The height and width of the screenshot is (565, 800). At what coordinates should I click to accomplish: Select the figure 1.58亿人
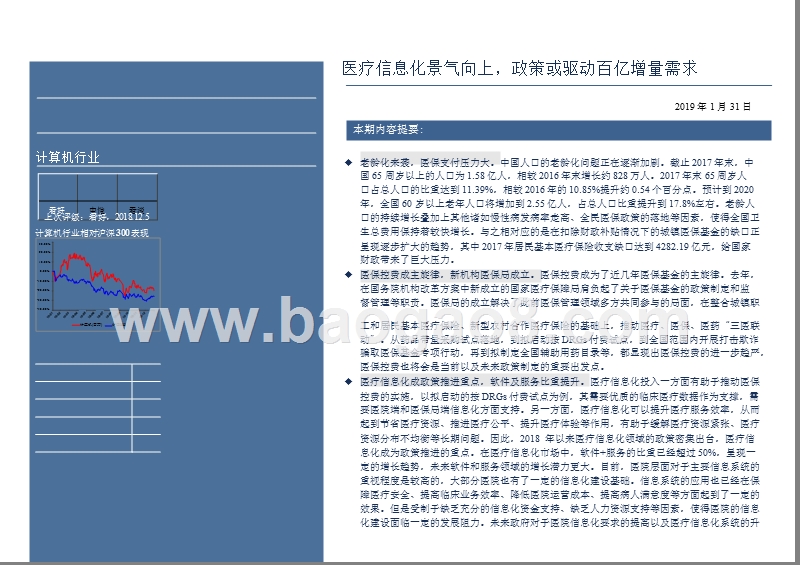(x=487, y=176)
